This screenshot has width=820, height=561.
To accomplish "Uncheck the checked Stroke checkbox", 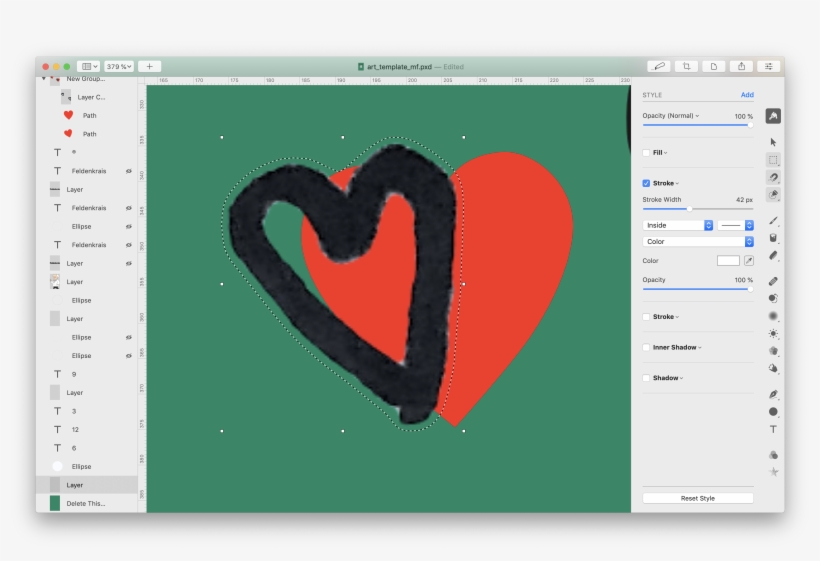I will (646, 183).
